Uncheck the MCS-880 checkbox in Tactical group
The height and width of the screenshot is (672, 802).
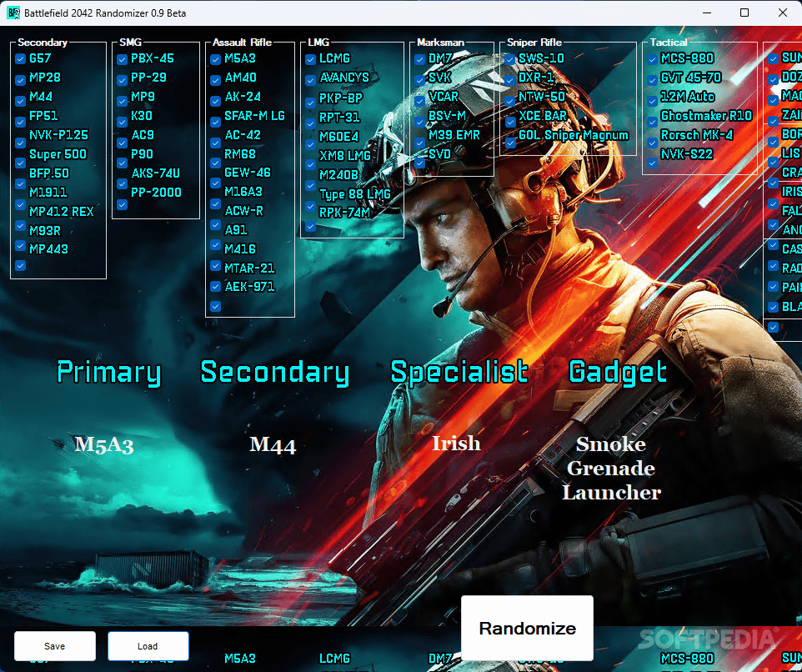[x=652, y=59]
